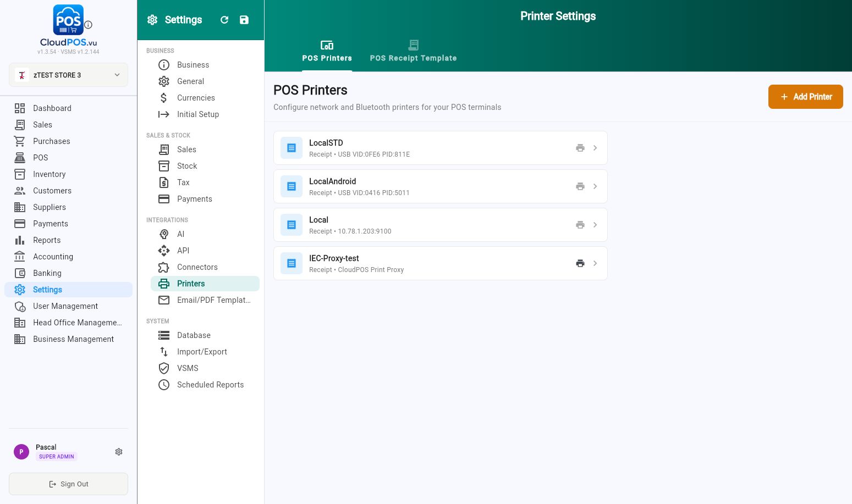Click the Dashboard icon in main sidebar
This screenshot has height=504, width=852.
(20, 108)
